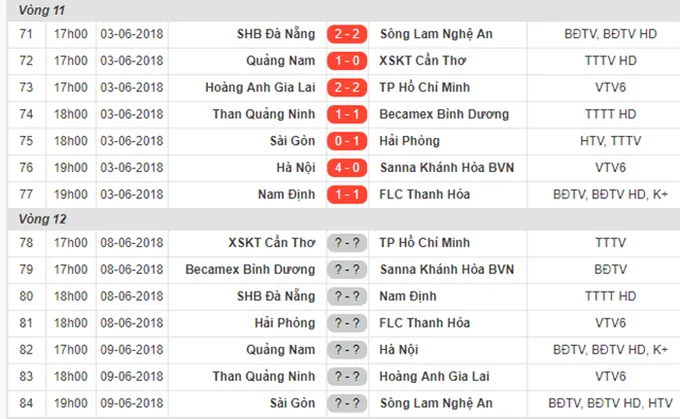Screen dimensions: 680x419
Task: Open Than Quảng Ninh home team in match 74
Action: coord(264,114)
